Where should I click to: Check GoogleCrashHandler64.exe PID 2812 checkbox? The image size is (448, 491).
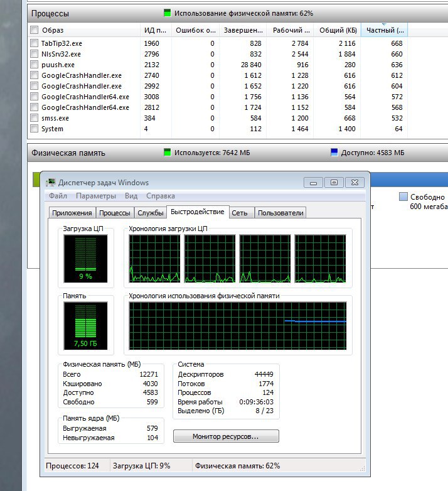[x=34, y=107]
